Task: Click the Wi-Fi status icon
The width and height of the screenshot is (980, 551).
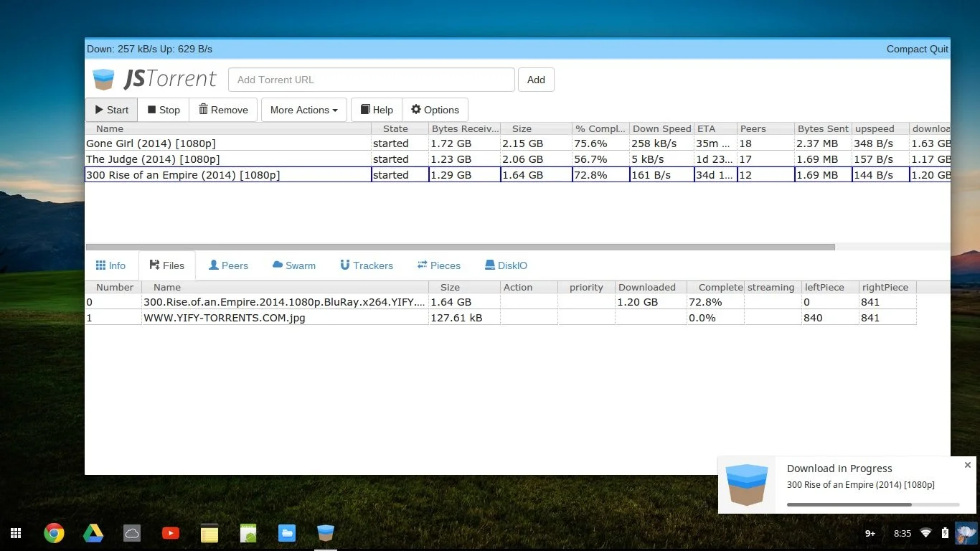Action: pos(925,533)
